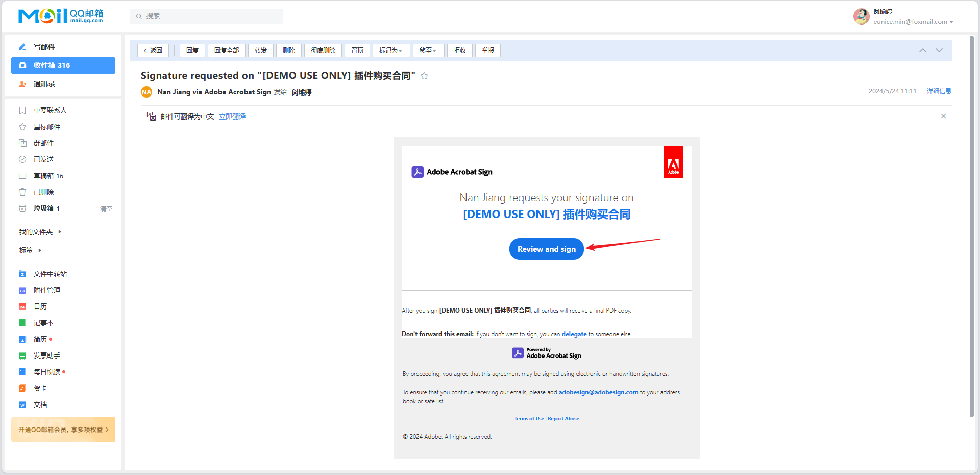
Task: Click the search magnifier icon
Action: tap(139, 16)
